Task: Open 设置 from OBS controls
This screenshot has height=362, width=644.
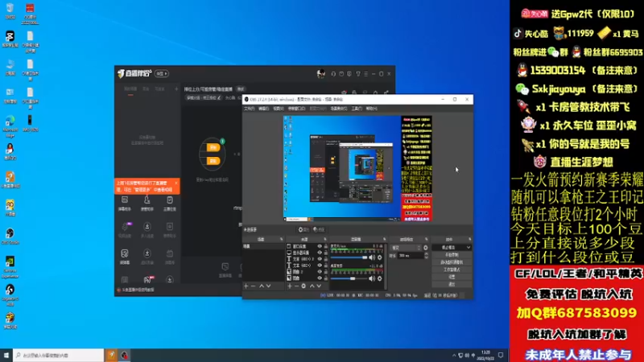Action: 452,277
